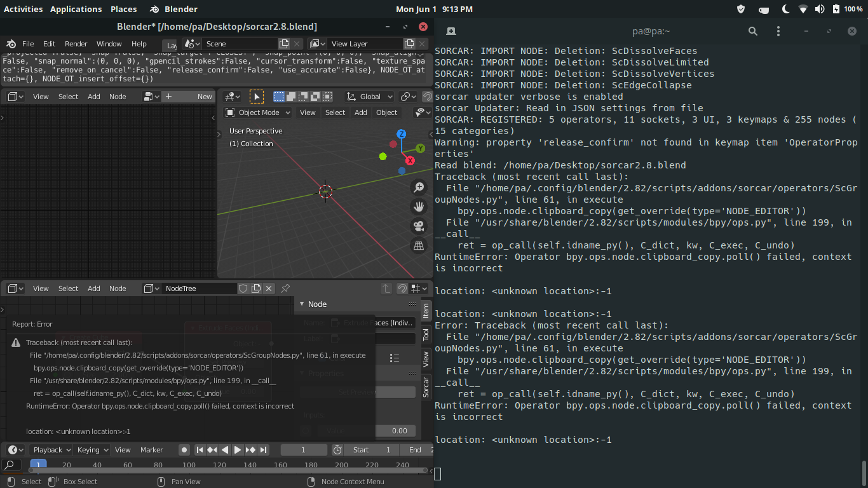Click the current frame number field

304,450
